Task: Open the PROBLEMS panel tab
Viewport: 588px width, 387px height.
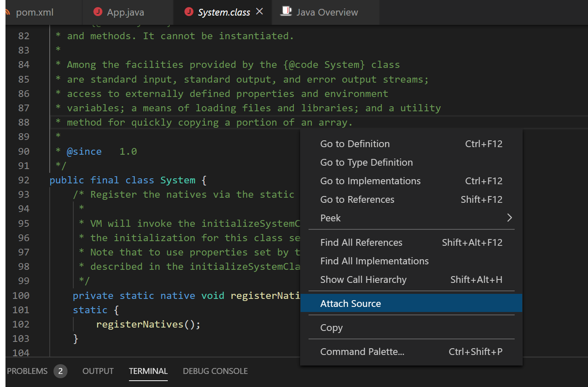Action: (27, 371)
